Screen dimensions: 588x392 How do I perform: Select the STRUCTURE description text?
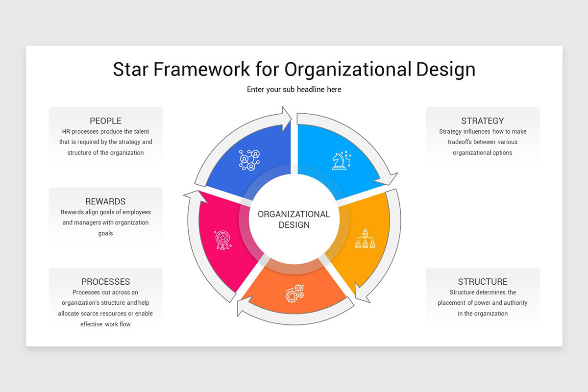(x=483, y=302)
